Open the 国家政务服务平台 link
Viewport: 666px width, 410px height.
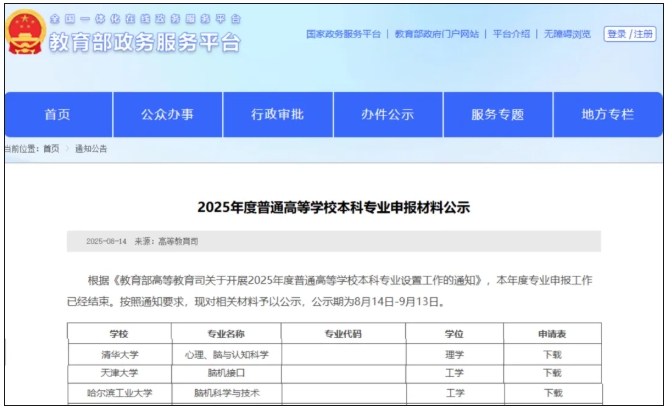point(344,34)
